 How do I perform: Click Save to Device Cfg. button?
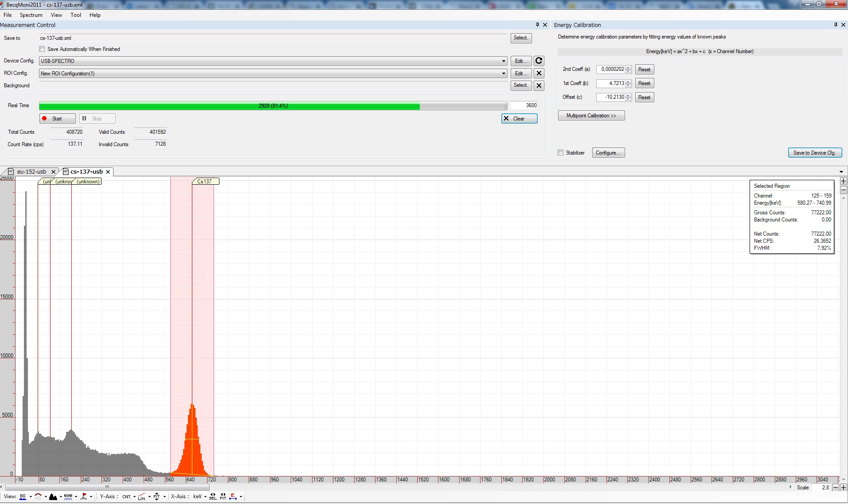tap(814, 153)
